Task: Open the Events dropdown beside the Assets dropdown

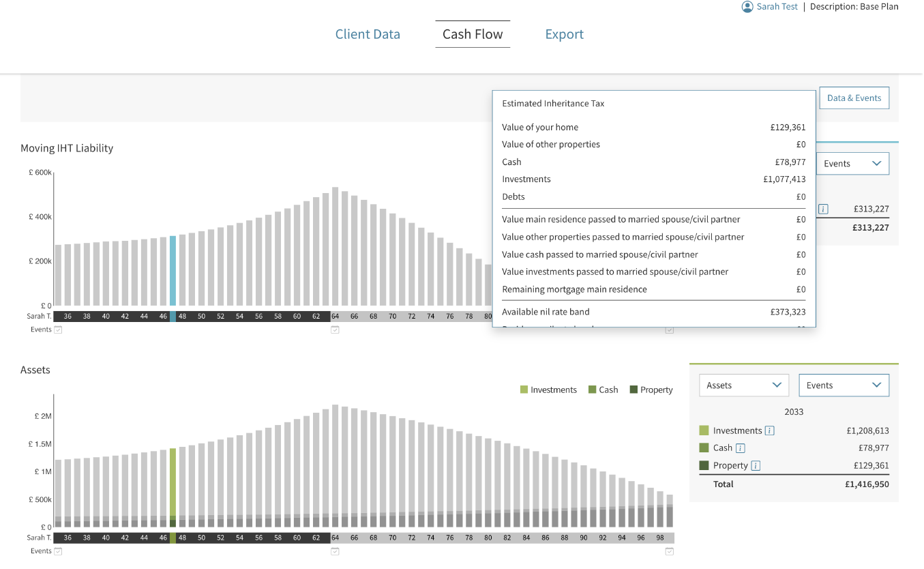Action: tap(844, 385)
